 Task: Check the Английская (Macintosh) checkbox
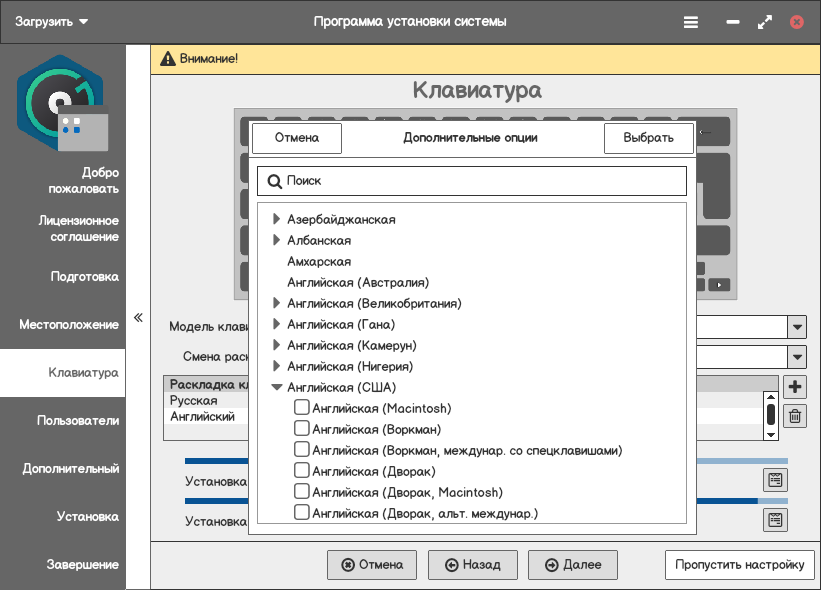coord(301,408)
